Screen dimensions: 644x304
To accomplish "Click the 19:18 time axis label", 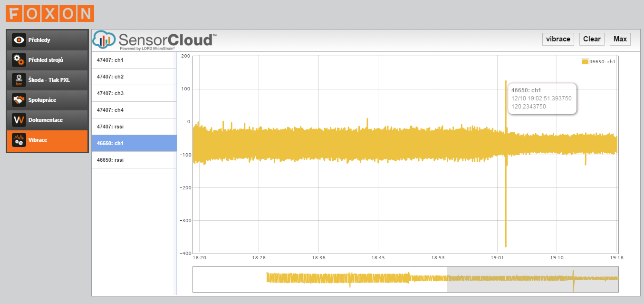I will (x=616, y=257).
